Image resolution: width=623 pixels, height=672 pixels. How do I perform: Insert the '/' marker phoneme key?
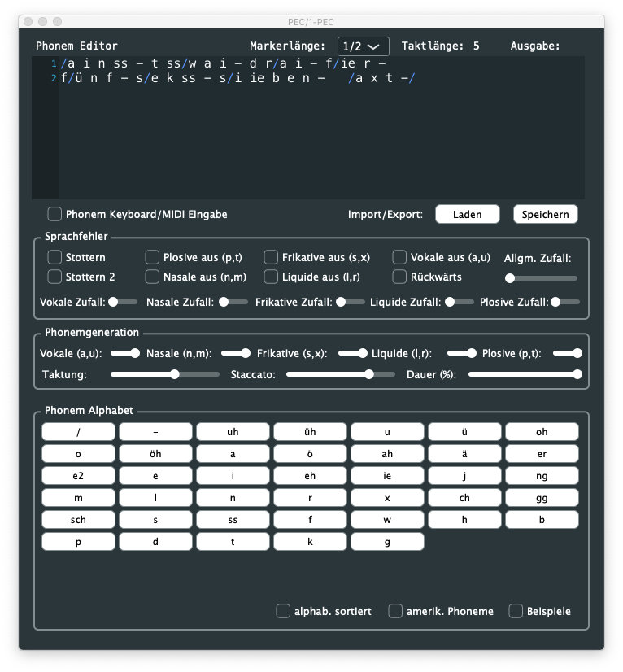click(x=78, y=432)
